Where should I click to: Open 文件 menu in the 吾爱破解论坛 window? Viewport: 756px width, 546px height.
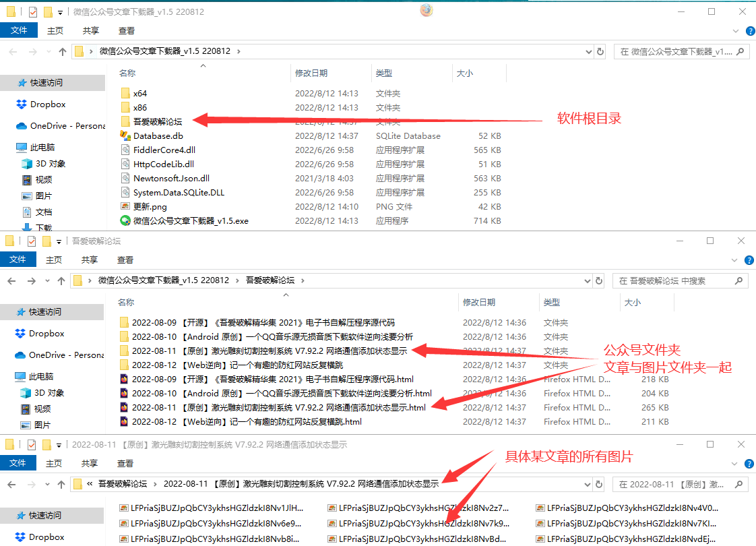pyautogui.click(x=18, y=260)
